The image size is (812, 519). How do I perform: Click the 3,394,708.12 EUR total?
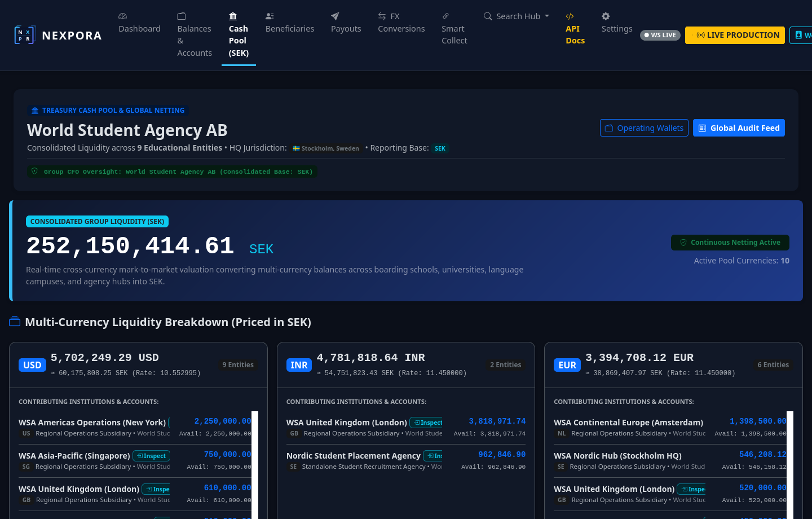639,358
